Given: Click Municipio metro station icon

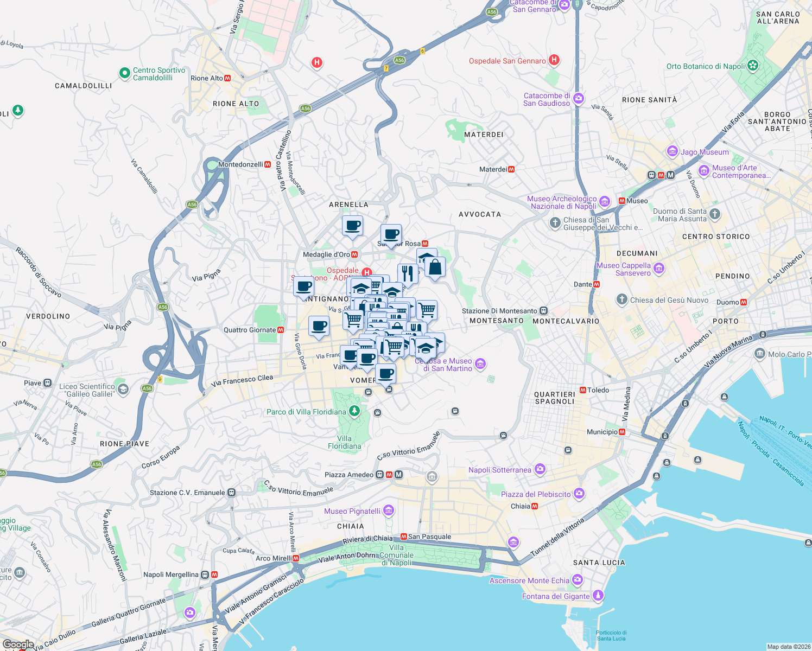Looking at the screenshot, I should [622, 432].
